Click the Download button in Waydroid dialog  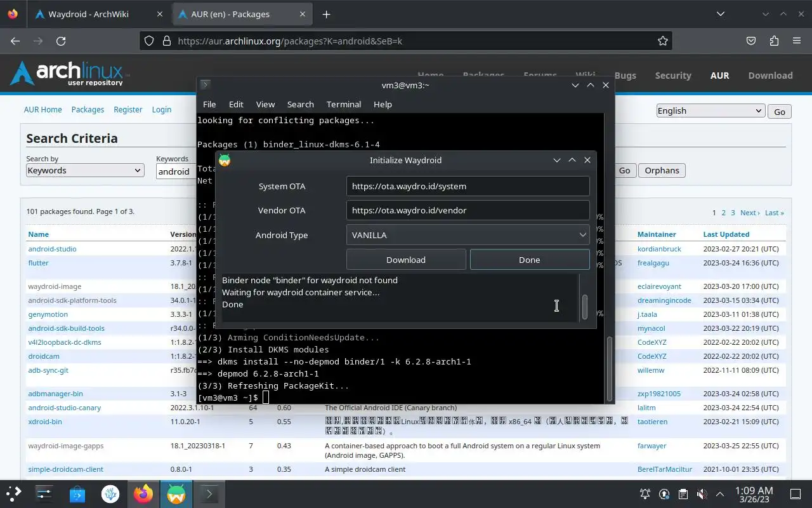(x=406, y=260)
